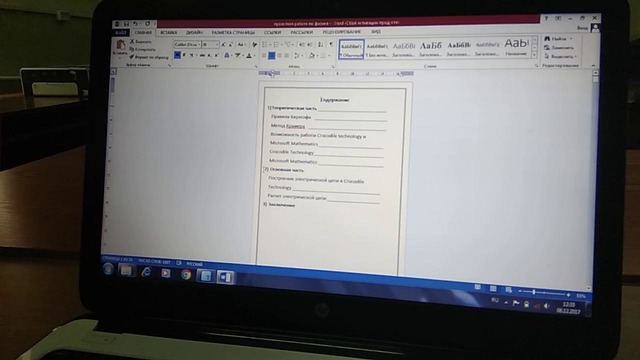
Task: Click the Text Effects icon
Action: pyautogui.click(x=227, y=55)
